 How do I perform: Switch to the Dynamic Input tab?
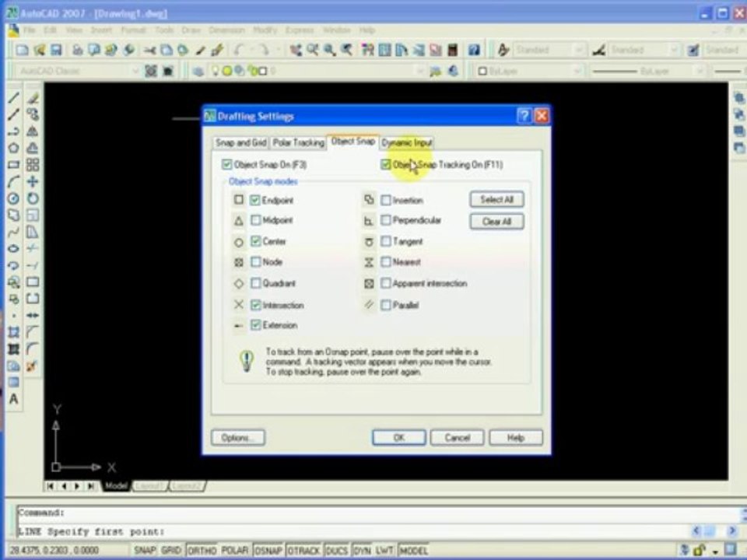(406, 142)
